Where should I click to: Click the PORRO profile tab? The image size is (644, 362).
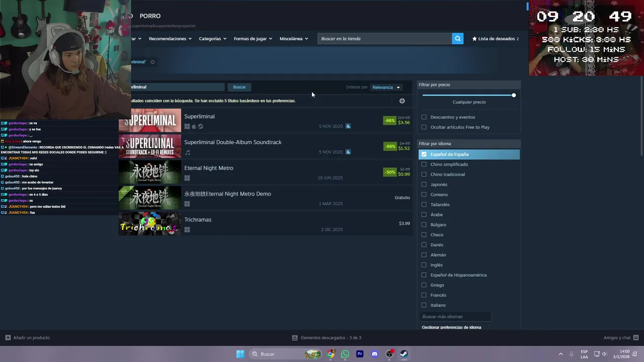click(x=150, y=16)
